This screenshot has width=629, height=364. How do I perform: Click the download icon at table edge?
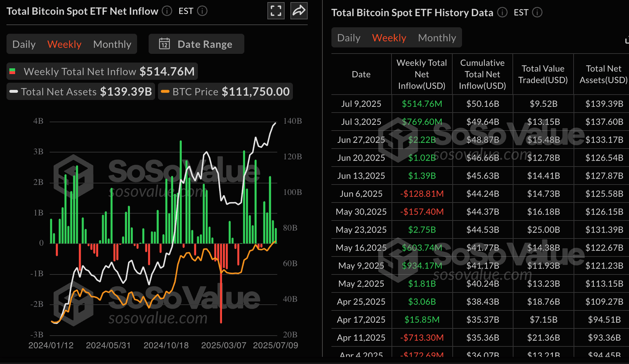626,40
